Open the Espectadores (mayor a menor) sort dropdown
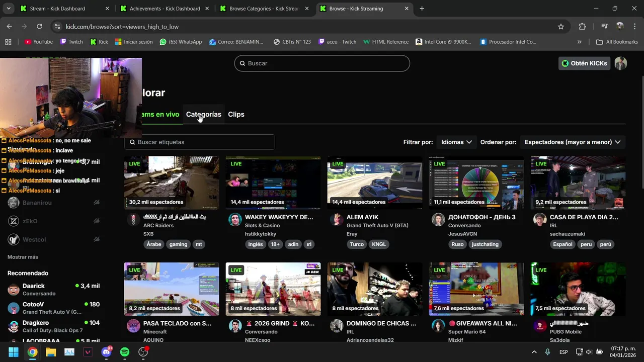This screenshot has height=362, width=644. point(573,142)
